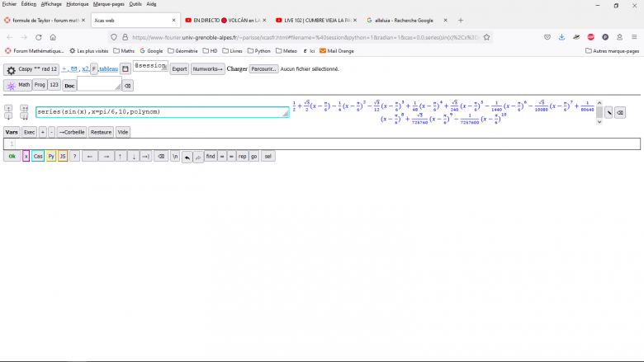Switch to formule de Taylor forum tab
Screen dimensions: 644x362
(45, 21)
